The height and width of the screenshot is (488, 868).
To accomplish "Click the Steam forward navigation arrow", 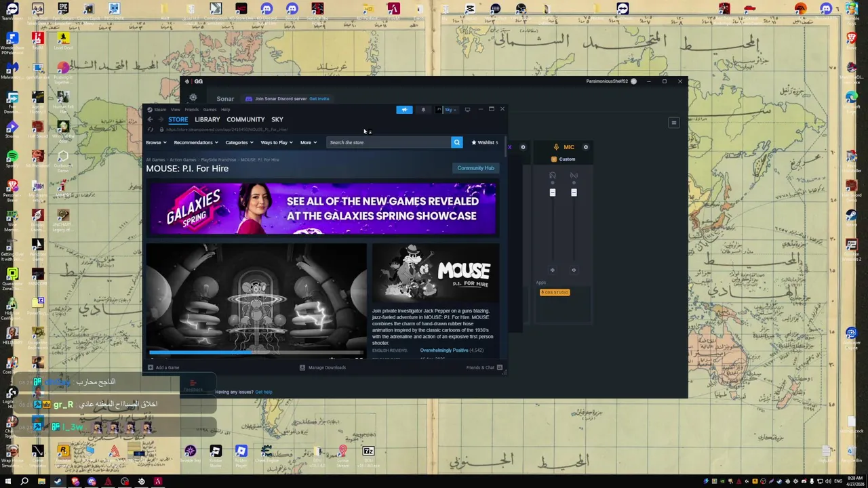I will tap(161, 119).
